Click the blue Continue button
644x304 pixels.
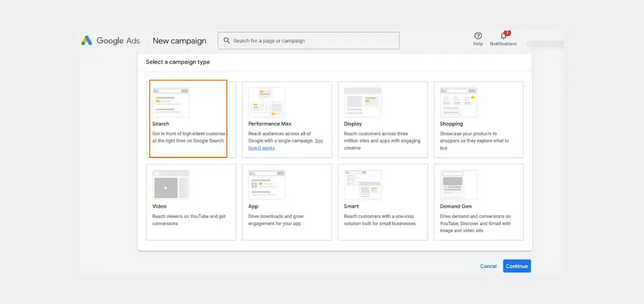[517, 266]
